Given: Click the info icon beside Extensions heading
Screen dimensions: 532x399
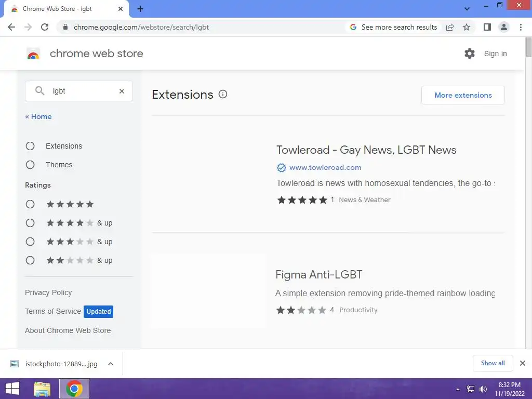Looking at the screenshot, I should pyautogui.click(x=223, y=94).
